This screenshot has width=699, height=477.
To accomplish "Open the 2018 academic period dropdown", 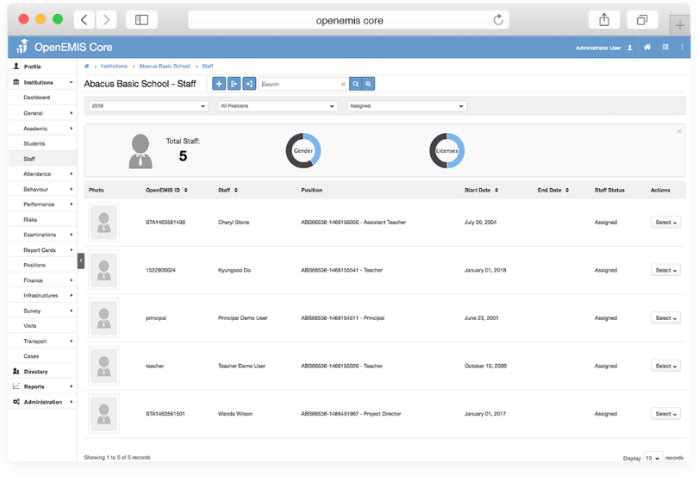I will [x=148, y=106].
